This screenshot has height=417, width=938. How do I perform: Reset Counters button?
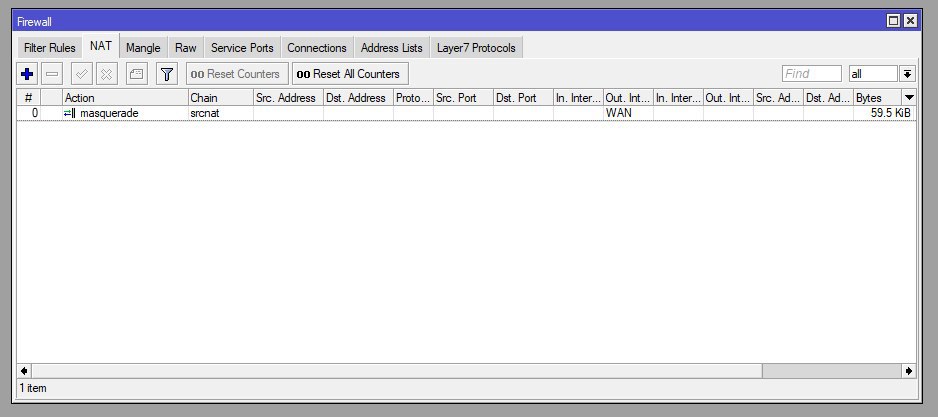point(237,74)
